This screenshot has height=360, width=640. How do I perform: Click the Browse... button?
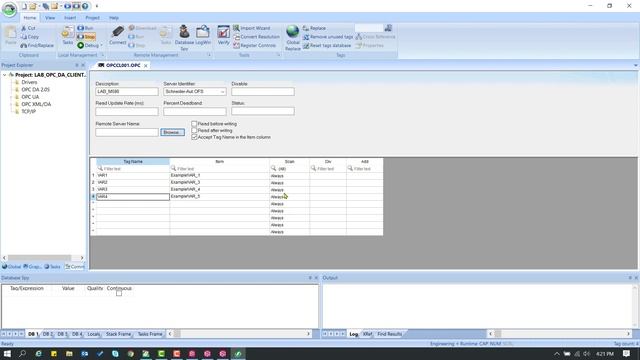tap(172, 132)
